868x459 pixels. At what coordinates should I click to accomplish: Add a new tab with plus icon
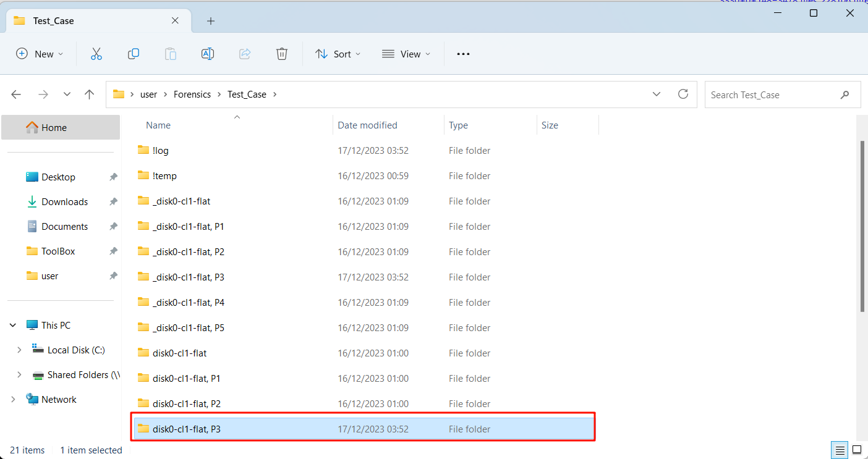(211, 21)
